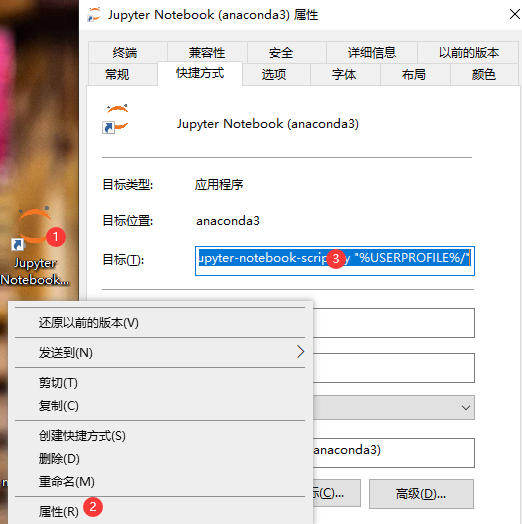
Task: Open the 发送到(N) submenu
Action: pyautogui.click(x=160, y=352)
